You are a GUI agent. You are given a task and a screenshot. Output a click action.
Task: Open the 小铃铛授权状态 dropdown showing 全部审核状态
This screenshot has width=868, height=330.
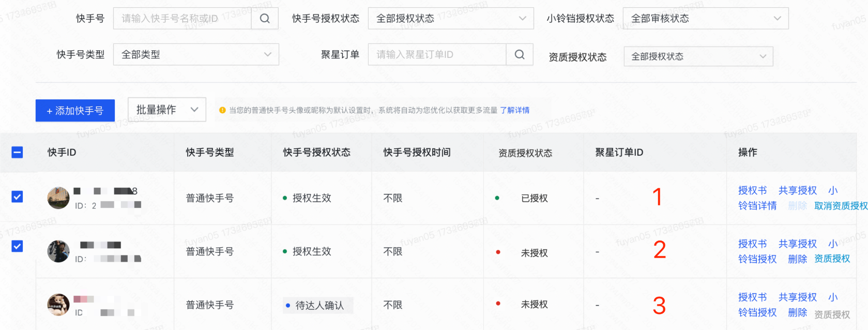pyautogui.click(x=706, y=19)
